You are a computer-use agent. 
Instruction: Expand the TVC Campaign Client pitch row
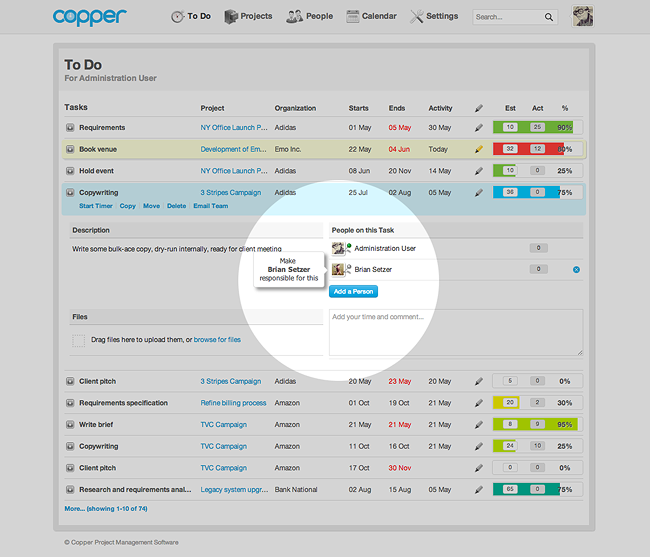coord(70,468)
